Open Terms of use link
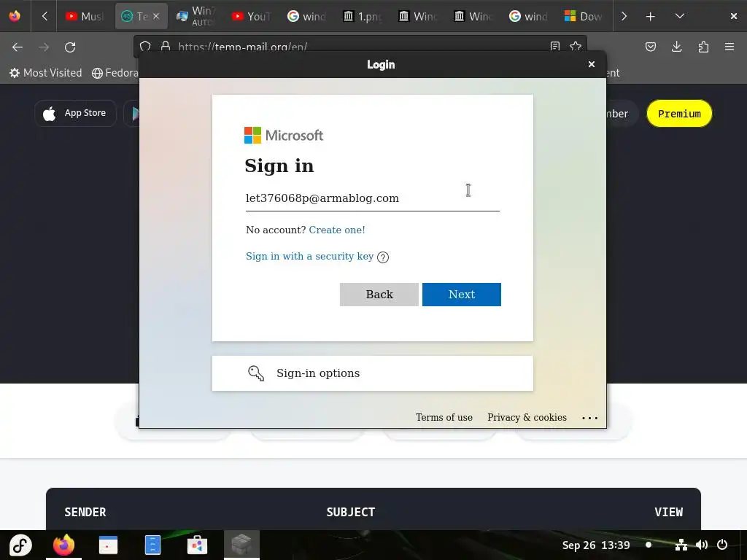Image resolution: width=747 pixels, height=560 pixels. coord(444,418)
